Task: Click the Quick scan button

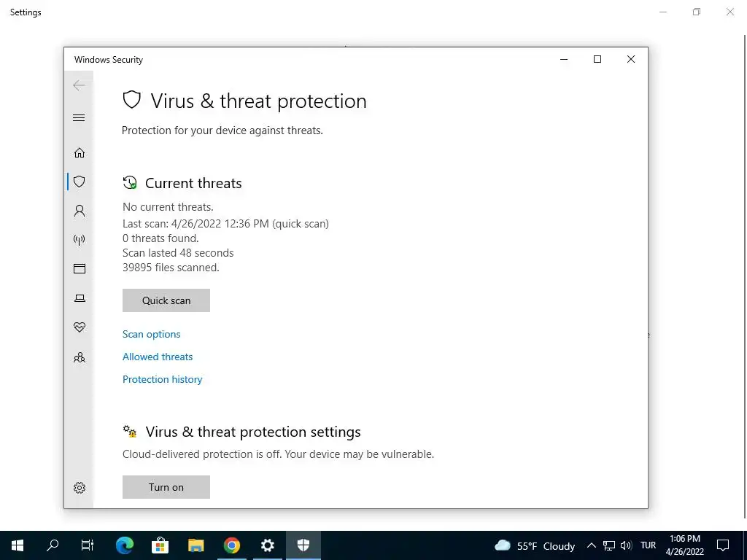Action: point(166,300)
